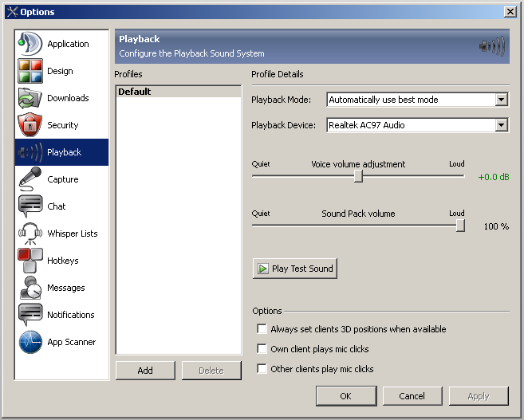524x420 pixels.
Task: Select the Design color squares icon
Action: click(30, 71)
